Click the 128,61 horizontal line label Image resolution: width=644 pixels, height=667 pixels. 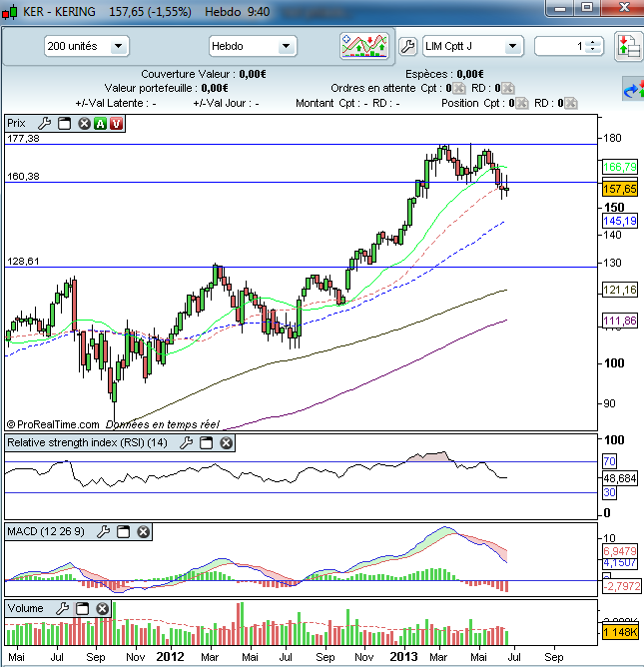[23, 262]
